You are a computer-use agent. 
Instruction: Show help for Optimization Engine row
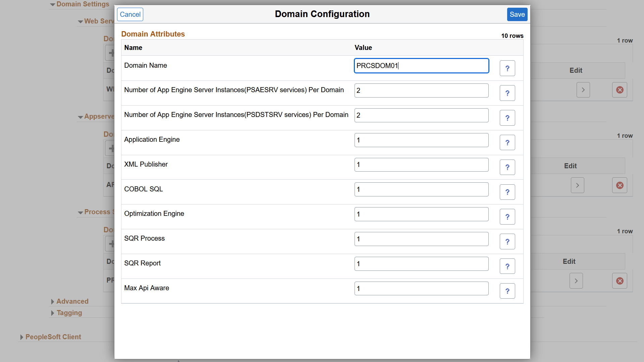(x=507, y=217)
